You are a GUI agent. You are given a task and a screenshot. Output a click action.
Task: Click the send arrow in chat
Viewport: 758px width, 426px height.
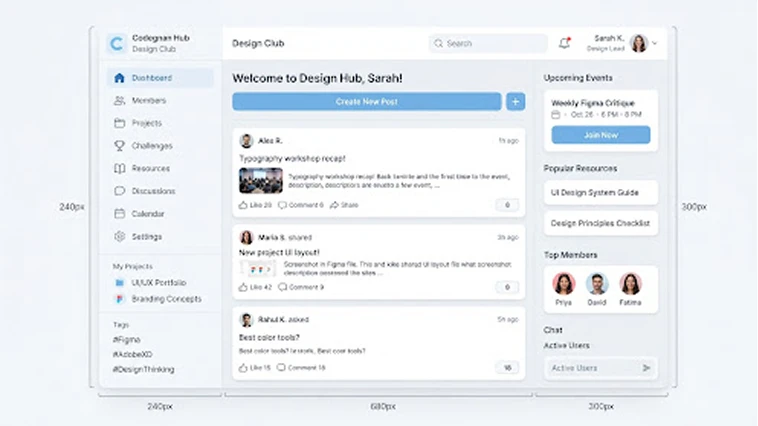click(646, 368)
